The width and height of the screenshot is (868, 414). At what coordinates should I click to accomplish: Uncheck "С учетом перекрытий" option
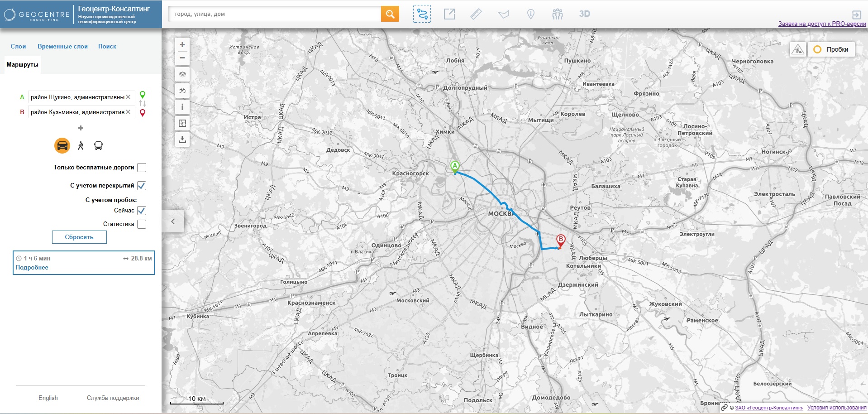tap(142, 186)
